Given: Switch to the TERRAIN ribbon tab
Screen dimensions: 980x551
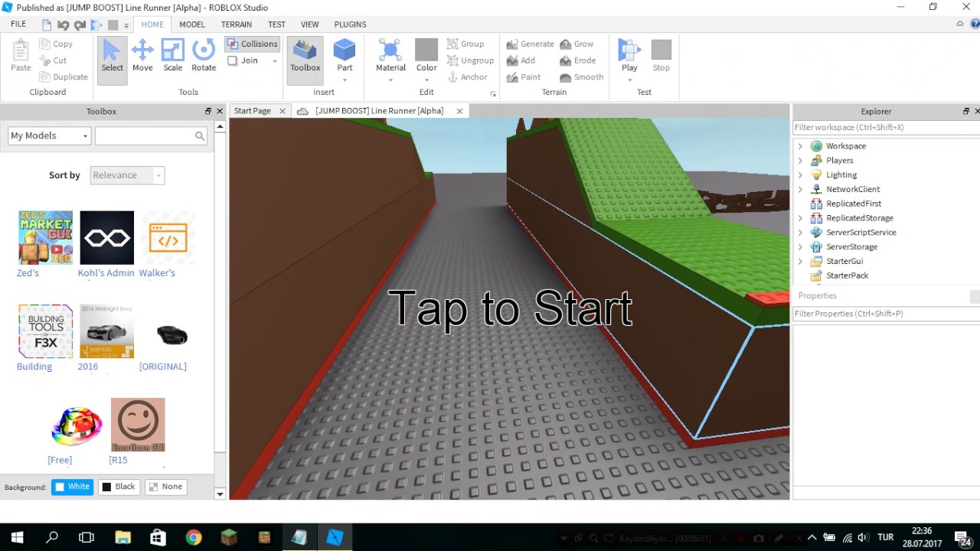Looking at the screenshot, I should (237, 24).
